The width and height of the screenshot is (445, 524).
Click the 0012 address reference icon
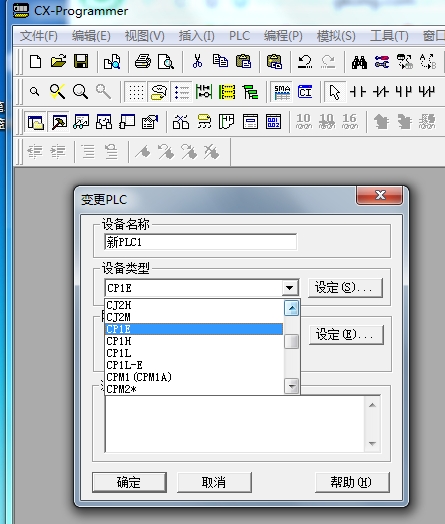tap(273, 122)
